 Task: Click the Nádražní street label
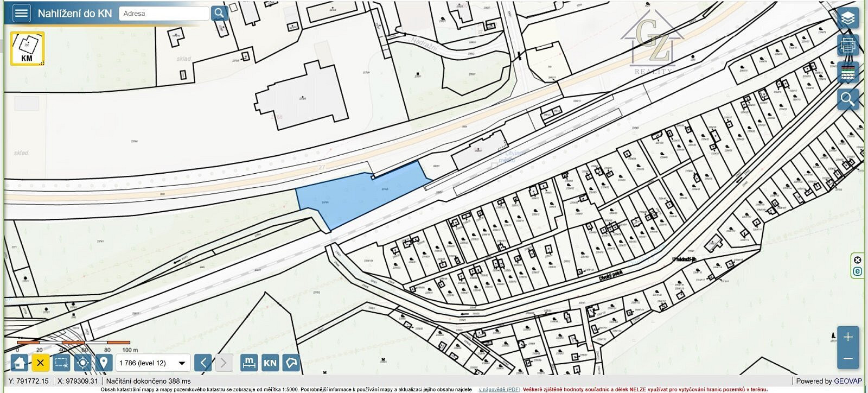click(x=425, y=45)
